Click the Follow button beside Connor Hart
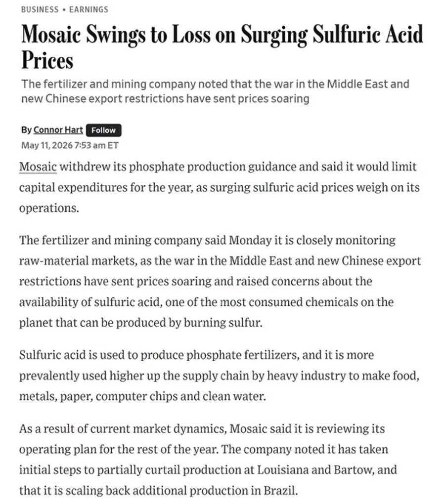The width and height of the screenshot is (445, 504). click(103, 130)
